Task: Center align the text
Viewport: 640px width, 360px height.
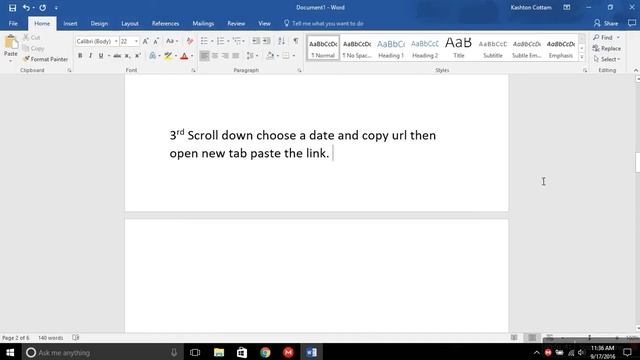Action: [x=215, y=56]
